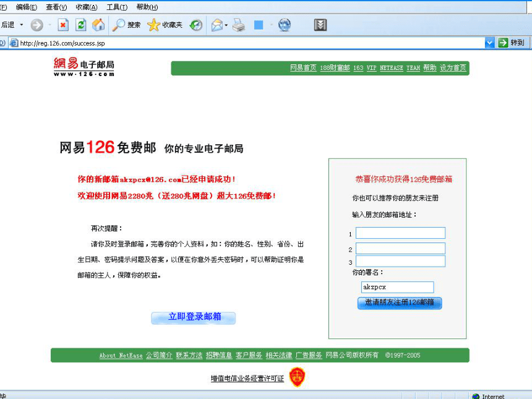
Task: Focus friend email field number 3
Action: (x=400, y=261)
